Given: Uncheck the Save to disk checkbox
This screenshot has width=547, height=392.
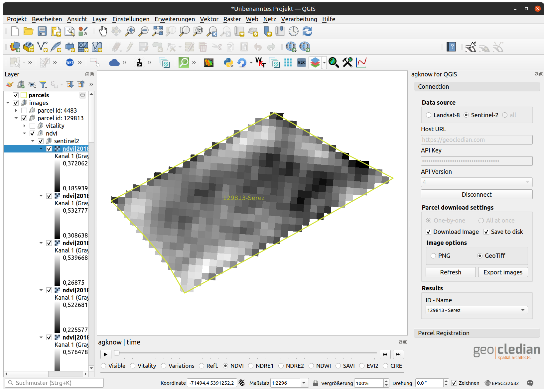Looking at the screenshot, I should click(486, 232).
